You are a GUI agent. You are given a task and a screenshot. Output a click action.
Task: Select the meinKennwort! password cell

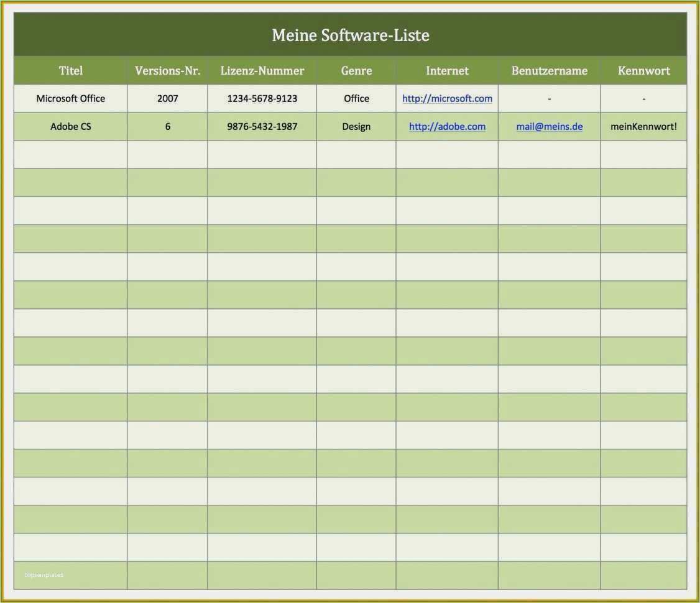pyautogui.click(x=644, y=127)
